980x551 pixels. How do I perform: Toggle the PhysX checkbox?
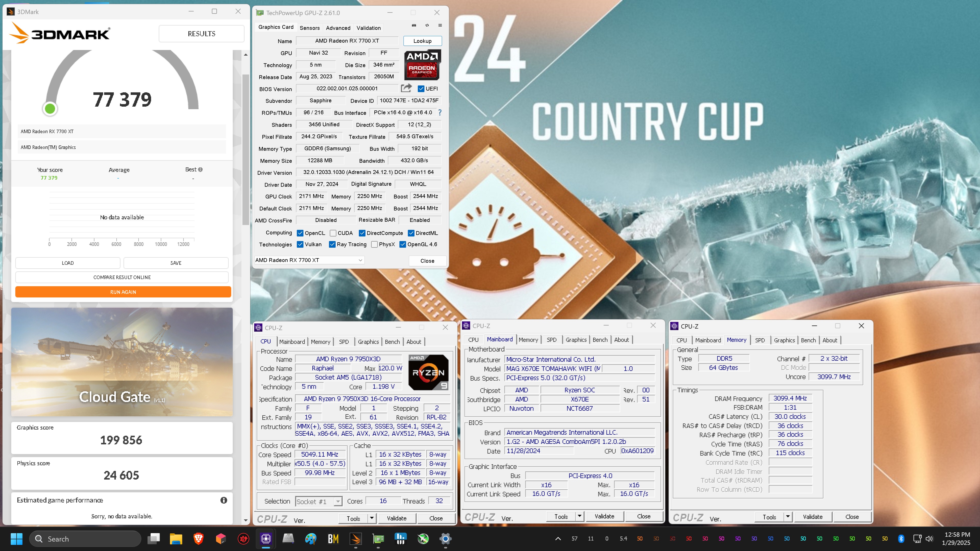tap(374, 245)
